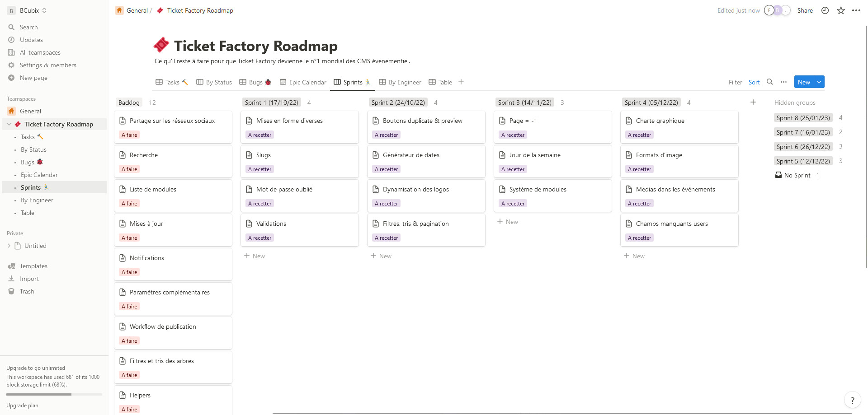Open help question mark button

(852, 400)
